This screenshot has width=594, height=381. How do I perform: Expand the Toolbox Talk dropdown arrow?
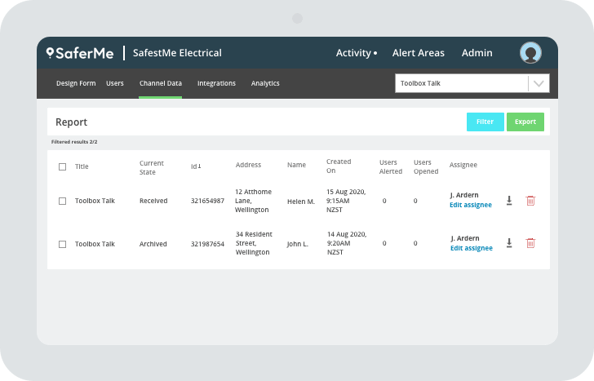pyautogui.click(x=538, y=83)
